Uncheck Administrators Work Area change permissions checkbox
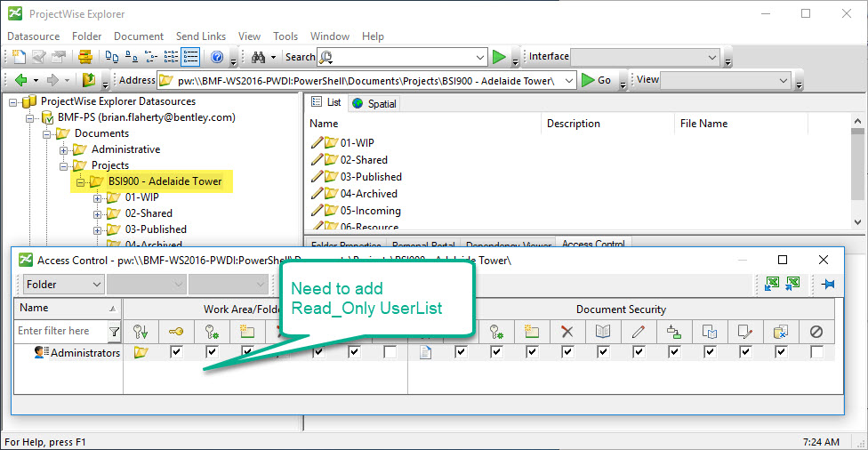This screenshot has height=450, width=868. pyautogui.click(x=176, y=352)
